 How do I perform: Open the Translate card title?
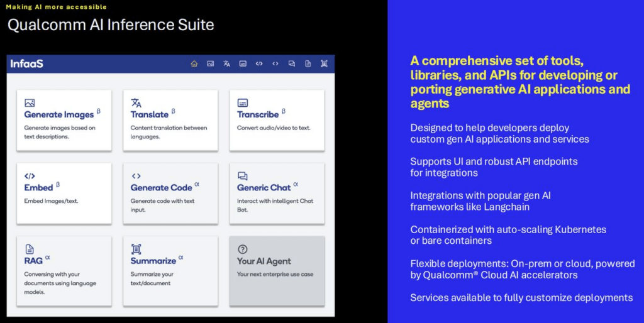pyautogui.click(x=150, y=114)
